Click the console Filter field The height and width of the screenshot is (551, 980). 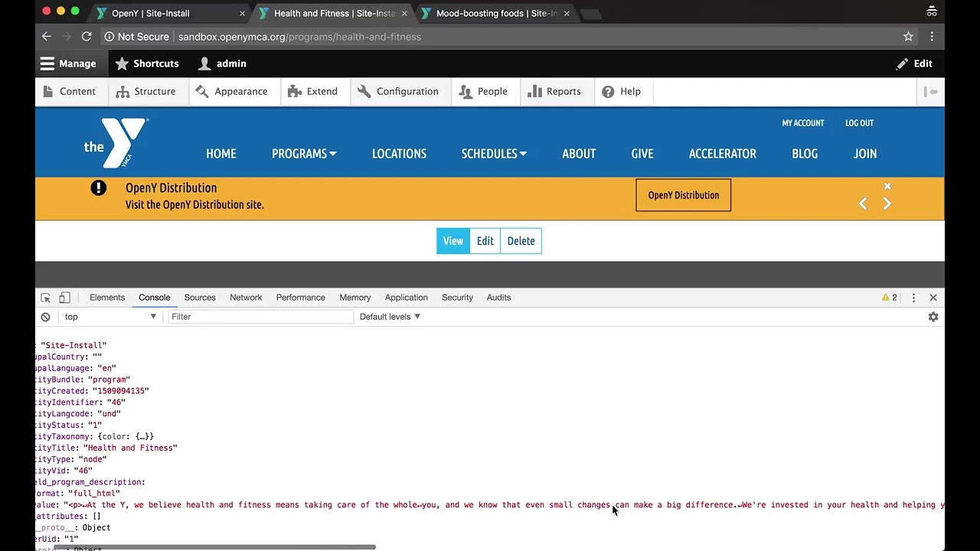point(260,317)
